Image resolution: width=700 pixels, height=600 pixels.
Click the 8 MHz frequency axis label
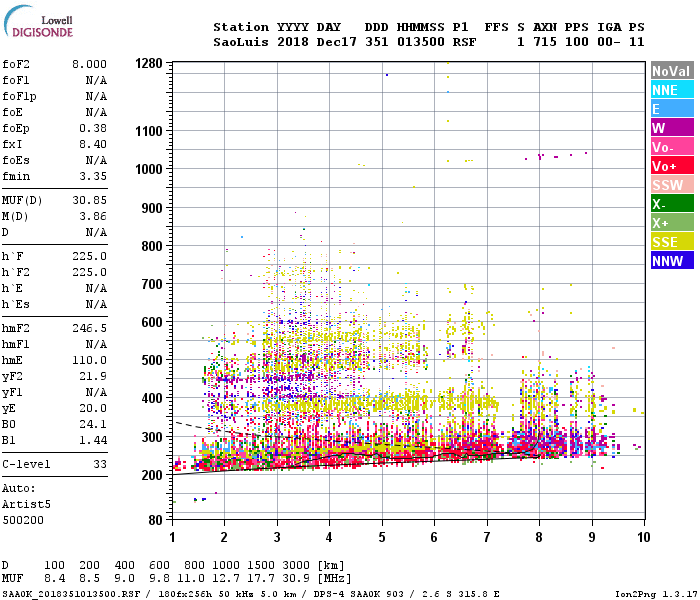coord(539,538)
